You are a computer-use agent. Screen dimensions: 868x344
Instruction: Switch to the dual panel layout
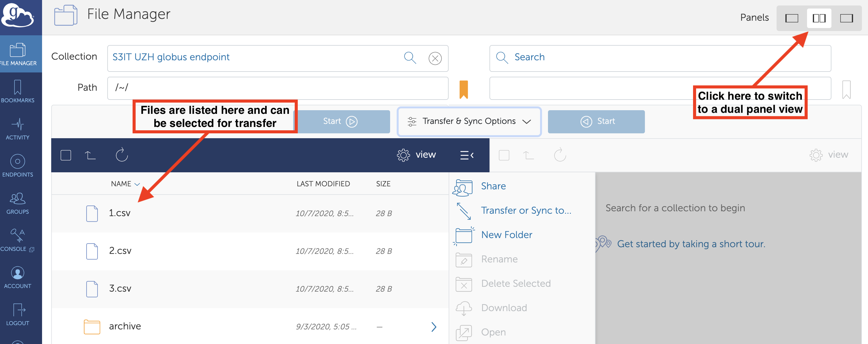tap(819, 18)
